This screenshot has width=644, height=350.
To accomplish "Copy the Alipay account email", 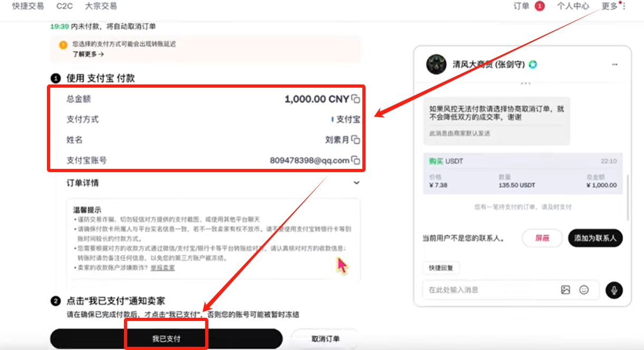I will click(356, 160).
